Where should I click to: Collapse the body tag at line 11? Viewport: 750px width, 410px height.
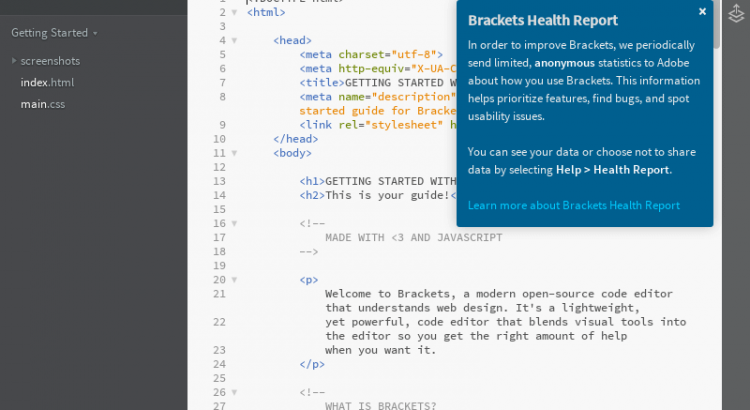tap(234, 153)
